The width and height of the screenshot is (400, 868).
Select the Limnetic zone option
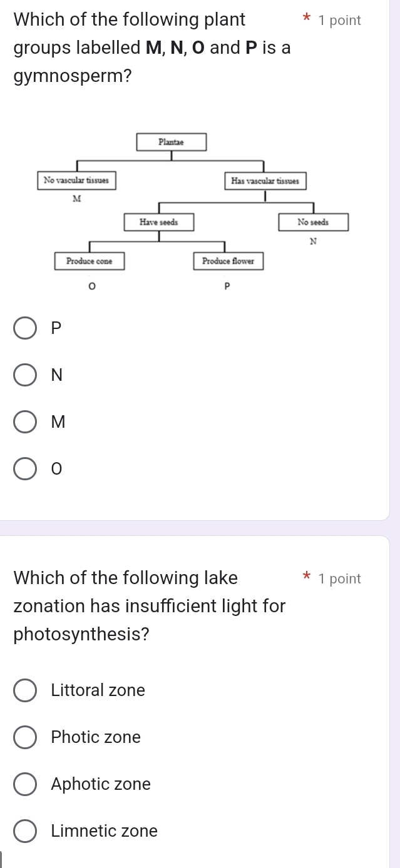[x=25, y=831]
